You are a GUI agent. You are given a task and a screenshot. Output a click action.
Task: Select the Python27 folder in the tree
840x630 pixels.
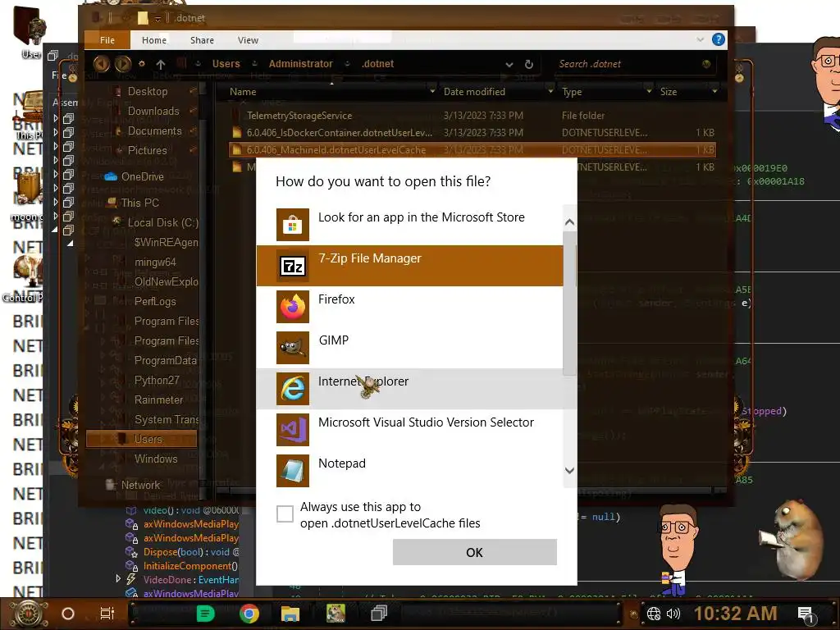(x=157, y=381)
